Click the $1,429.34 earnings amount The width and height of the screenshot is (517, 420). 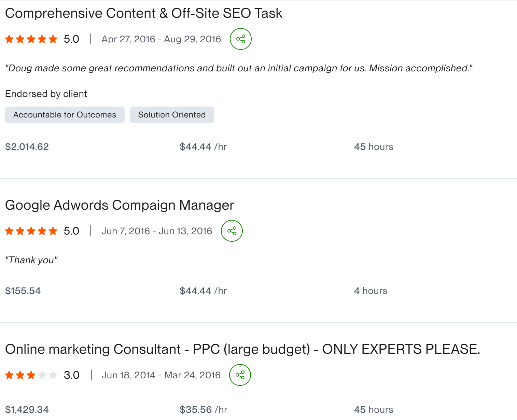27,409
